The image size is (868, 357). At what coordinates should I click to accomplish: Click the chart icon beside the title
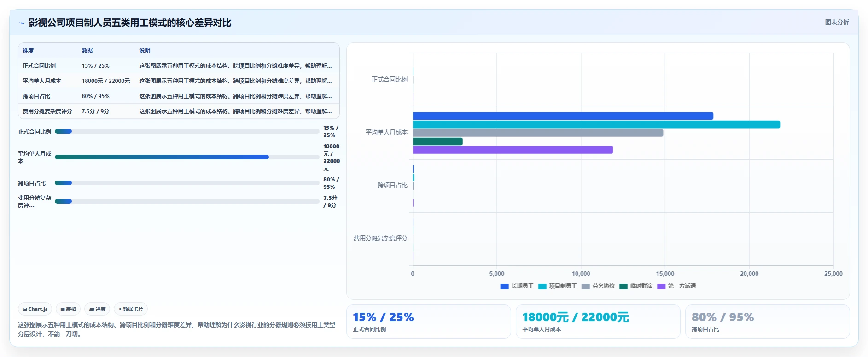pos(22,23)
